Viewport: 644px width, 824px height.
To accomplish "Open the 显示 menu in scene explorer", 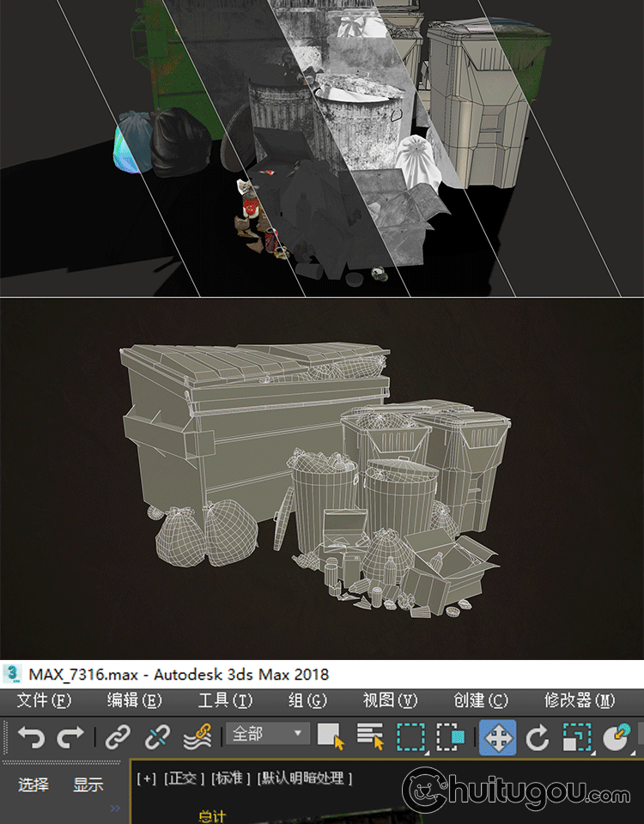I will (x=88, y=785).
